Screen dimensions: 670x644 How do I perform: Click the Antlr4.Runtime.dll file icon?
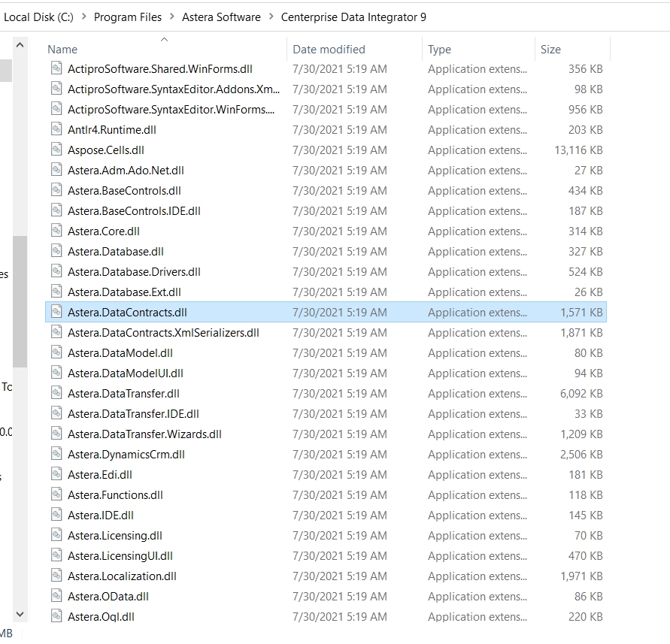tap(56, 129)
